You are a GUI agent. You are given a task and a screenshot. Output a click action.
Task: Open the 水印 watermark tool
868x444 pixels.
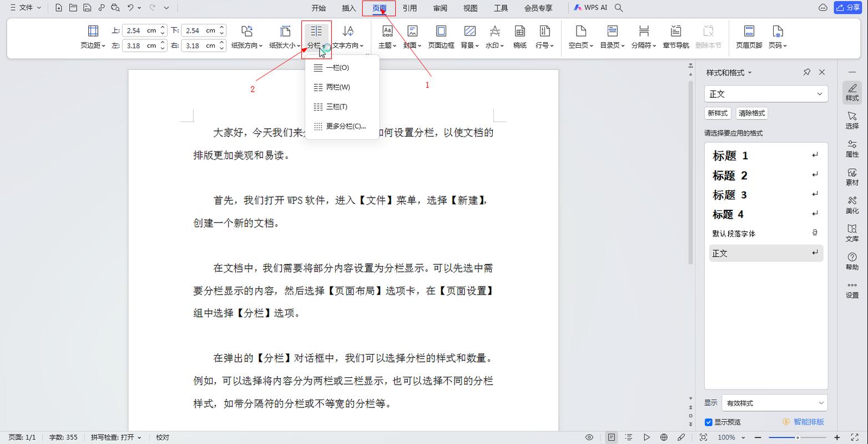tap(494, 37)
